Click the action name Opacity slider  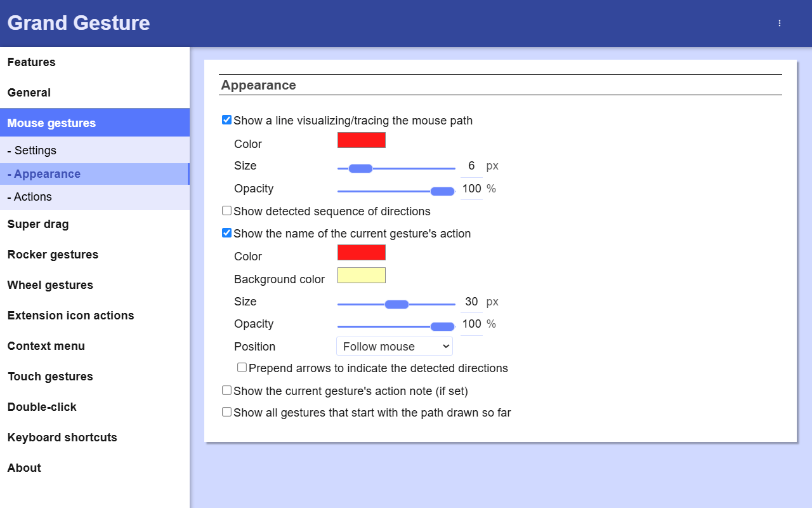[x=396, y=326]
